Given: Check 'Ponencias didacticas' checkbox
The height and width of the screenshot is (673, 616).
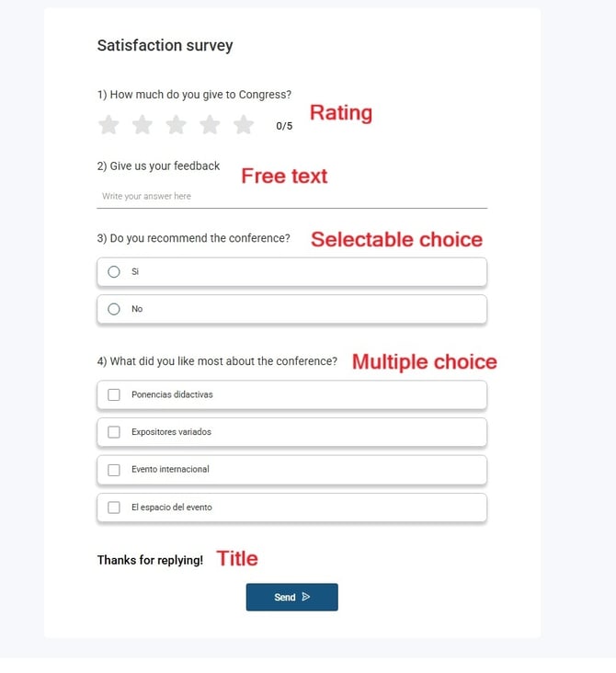Looking at the screenshot, I should pos(114,394).
